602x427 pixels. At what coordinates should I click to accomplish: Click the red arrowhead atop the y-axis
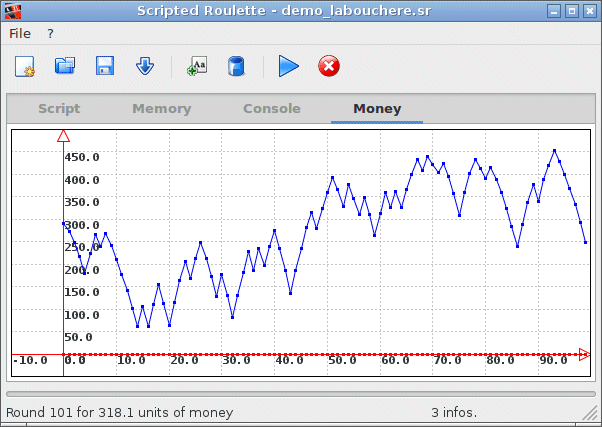click(63, 136)
